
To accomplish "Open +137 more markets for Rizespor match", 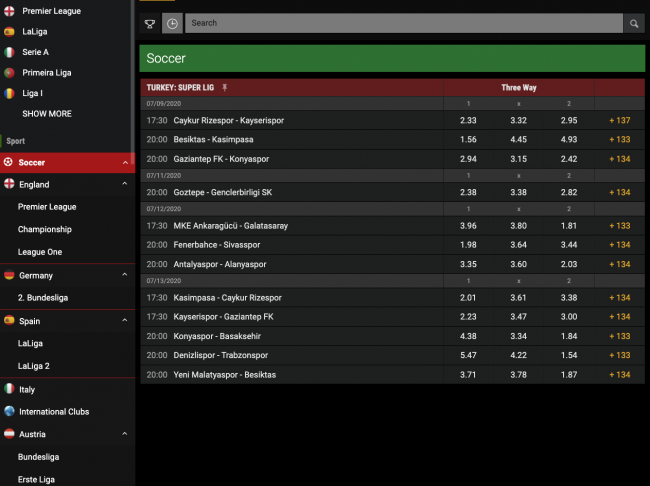I will (619, 121).
